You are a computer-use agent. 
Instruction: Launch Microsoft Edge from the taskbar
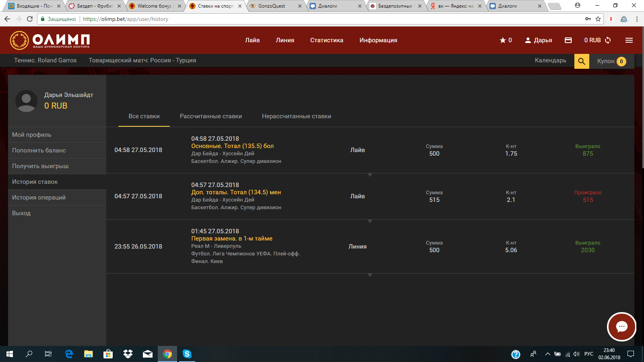[x=69, y=354]
